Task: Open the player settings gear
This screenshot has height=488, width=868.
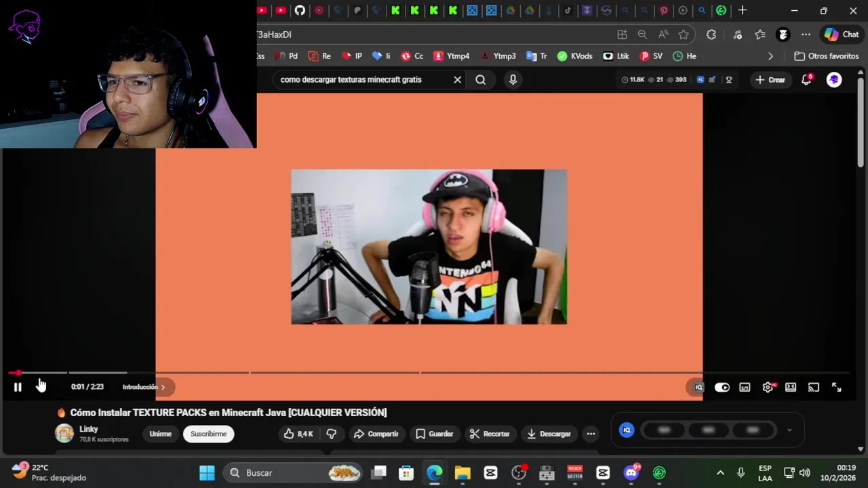Action: click(768, 387)
